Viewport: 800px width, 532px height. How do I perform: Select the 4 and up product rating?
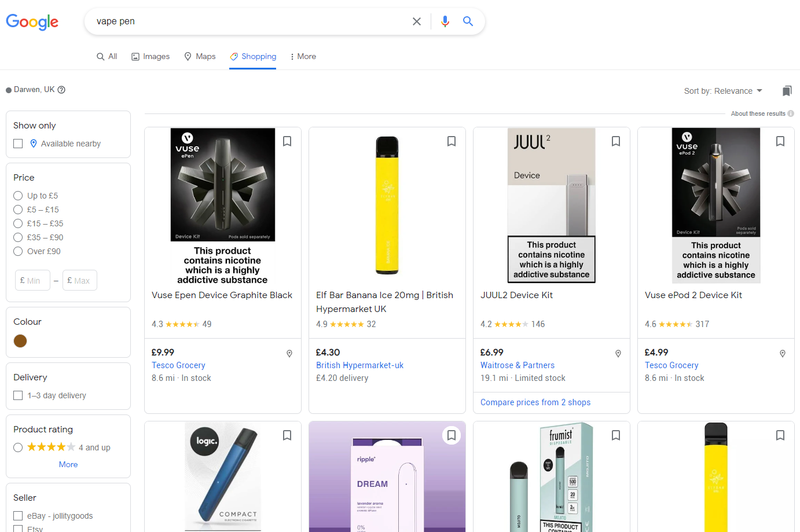coord(18,447)
